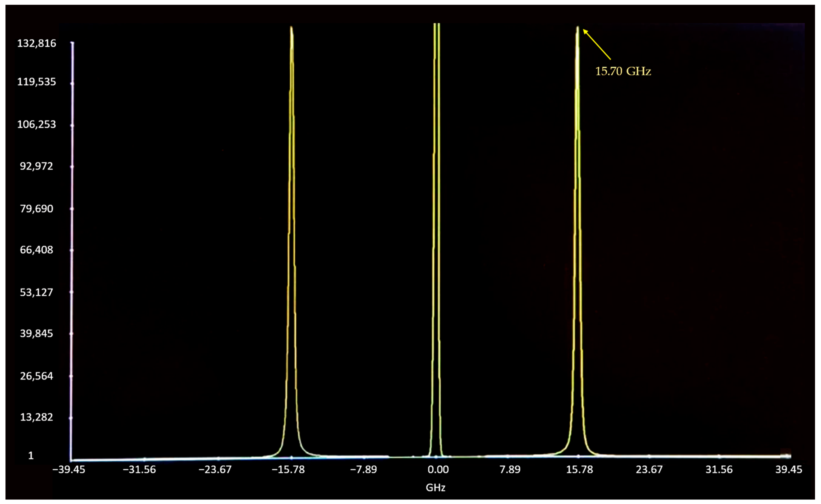Click the 106,253 y-axis label
821x504 pixels.
click(37, 124)
